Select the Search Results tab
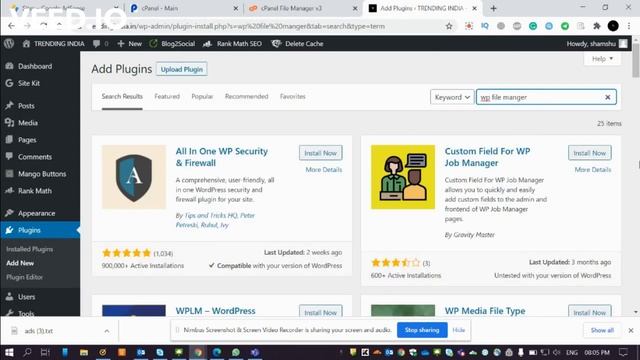Viewport: 640px width, 360px height. (122, 96)
